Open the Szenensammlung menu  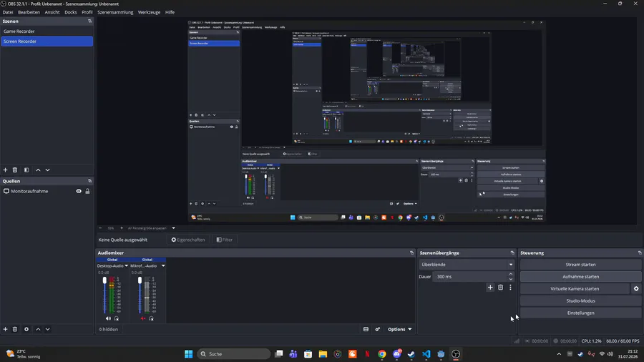click(115, 12)
